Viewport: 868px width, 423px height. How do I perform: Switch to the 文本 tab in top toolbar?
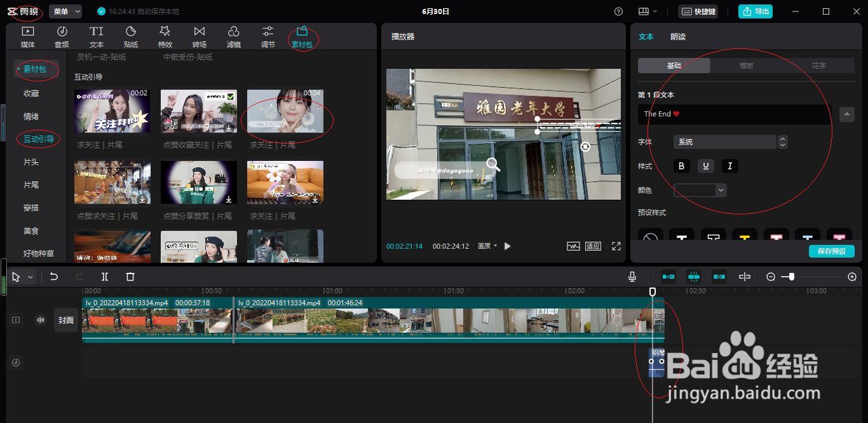coord(97,37)
